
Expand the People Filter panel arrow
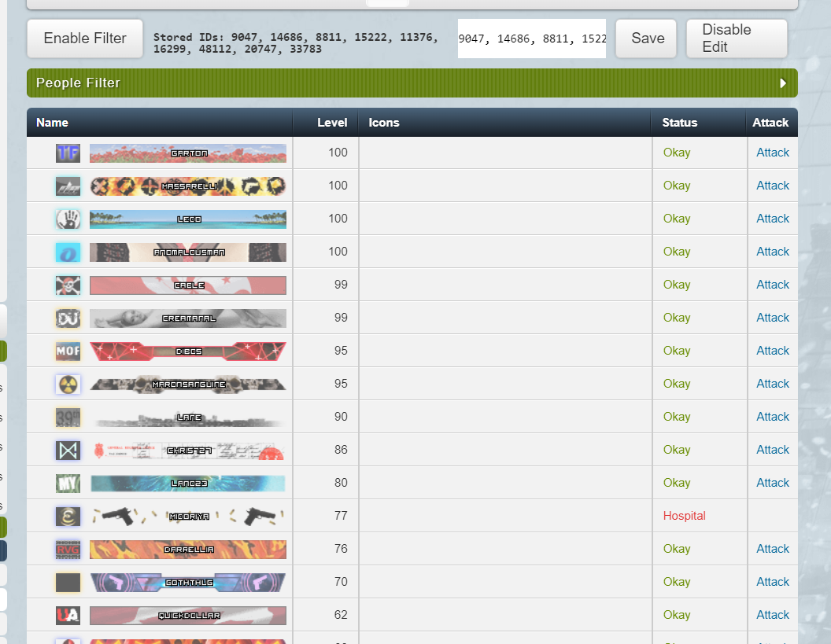[x=783, y=83]
